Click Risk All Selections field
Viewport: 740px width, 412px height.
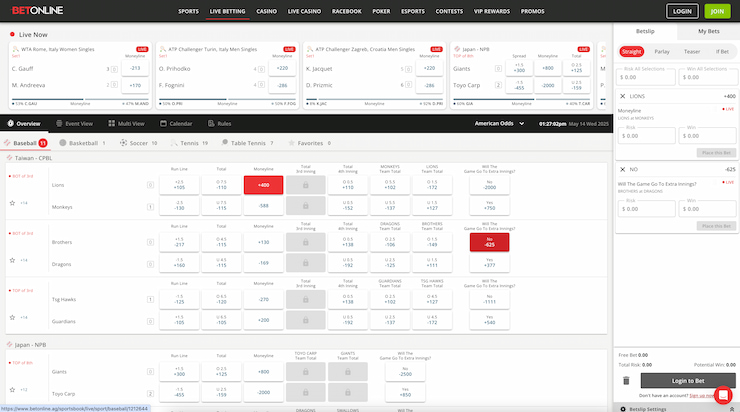(645, 77)
